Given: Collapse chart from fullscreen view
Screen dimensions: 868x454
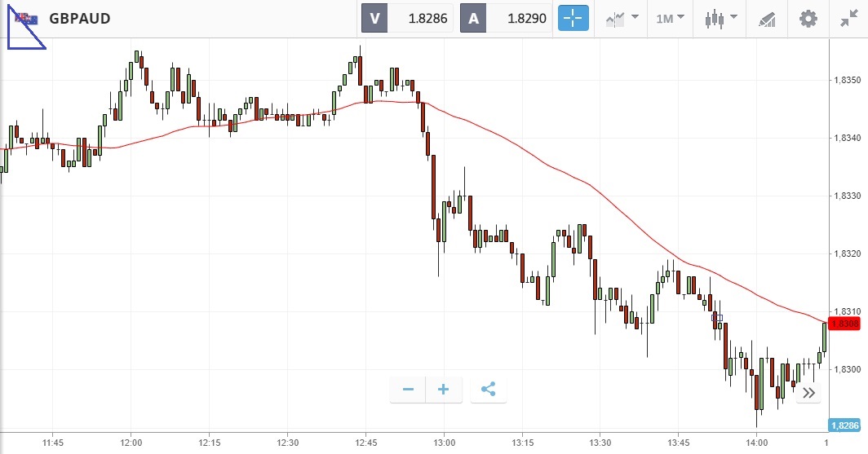Looking at the screenshot, I should [x=848, y=18].
